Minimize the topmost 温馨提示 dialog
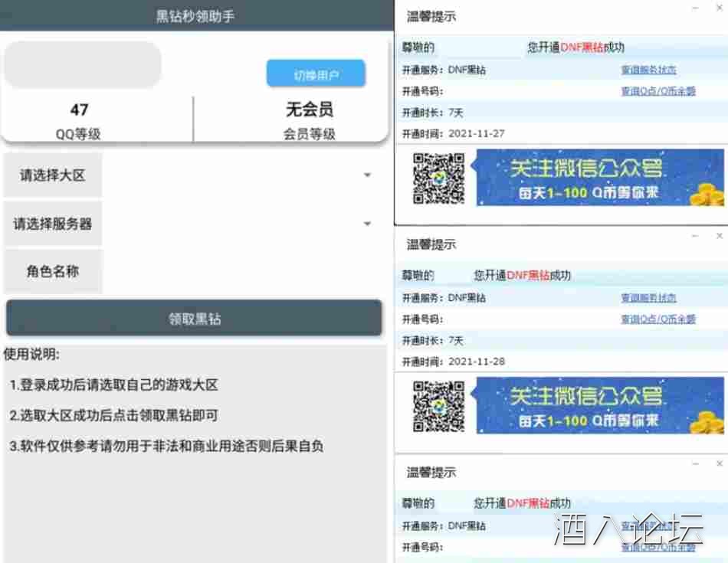The width and height of the screenshot is (728, 563). pos(696,8)
